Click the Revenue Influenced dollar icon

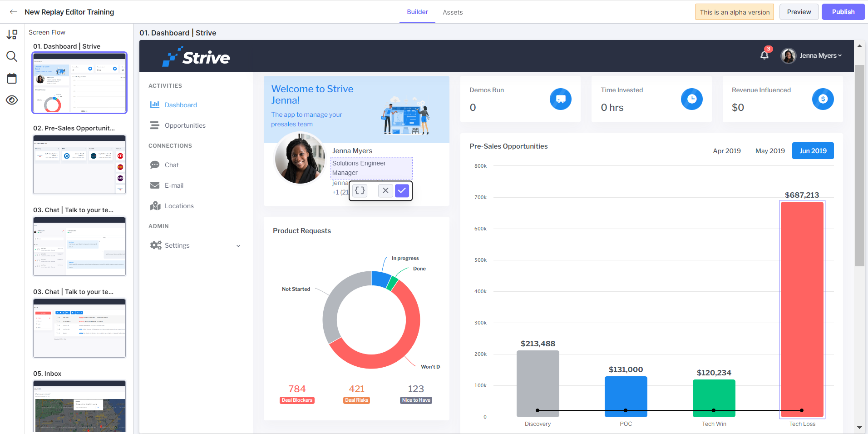click(x=823, y=99)
